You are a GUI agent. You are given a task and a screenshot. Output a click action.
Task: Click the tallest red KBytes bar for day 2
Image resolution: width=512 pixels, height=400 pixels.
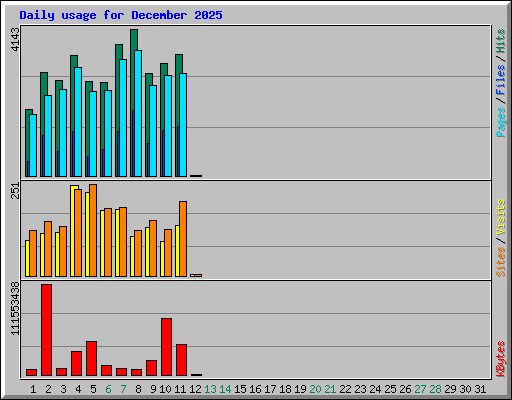pyautogui.click(x=46, y=330)
